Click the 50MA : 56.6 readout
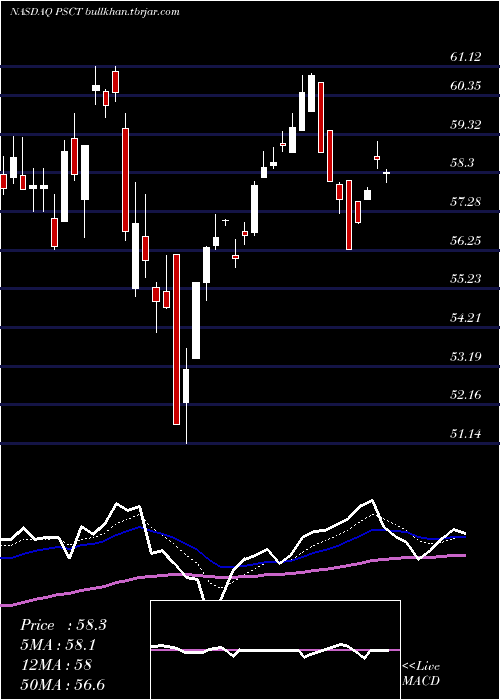Image resolution: width=500 pixels, height=700 pixels. point(62,684)
